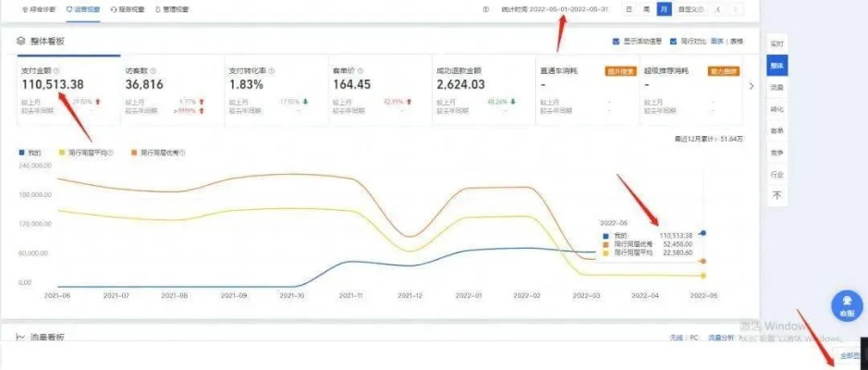This screenshot has width=868, height=370.
Task: Toggle the 我的 legend series
Action: [30, 153]
